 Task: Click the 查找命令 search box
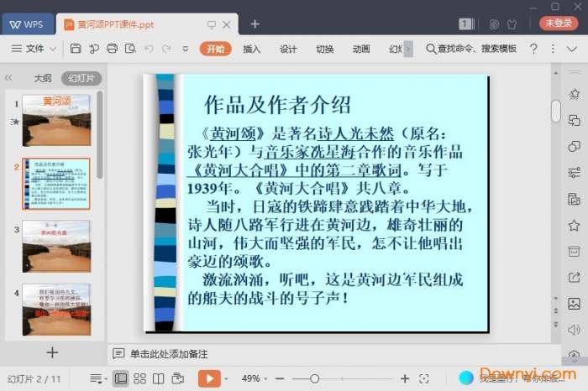[x=472, y=49]
